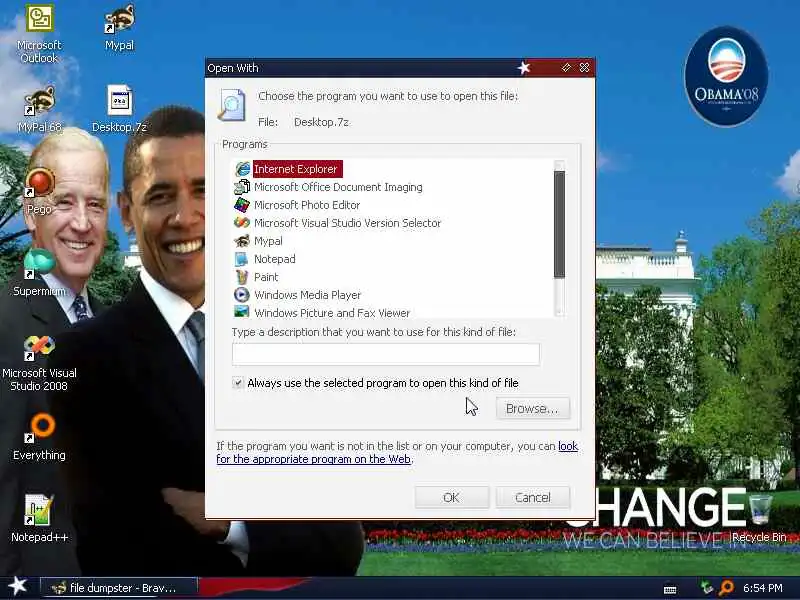Launch Supermium from the desktop
This screenshot has width=800, height=600.
39,273
